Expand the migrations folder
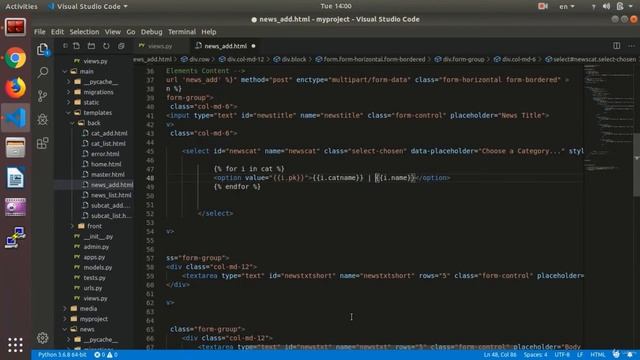The width and height of the screenshot is (640, 360). tap(97, 92)
